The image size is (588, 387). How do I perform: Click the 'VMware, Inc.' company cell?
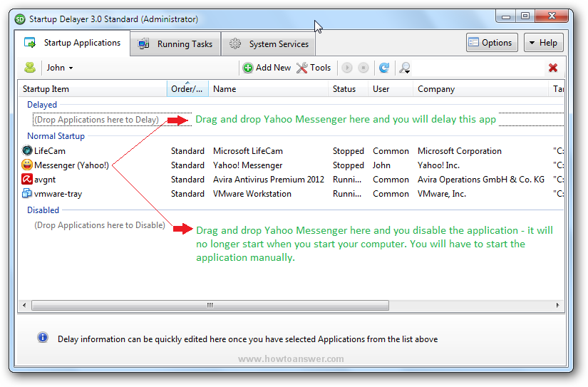[442, 194]
